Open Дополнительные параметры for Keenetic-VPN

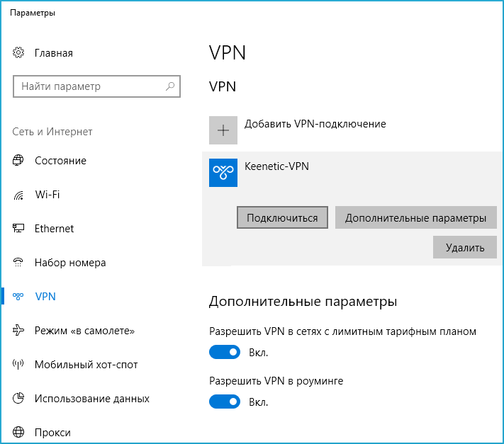[x=416, y=218]
